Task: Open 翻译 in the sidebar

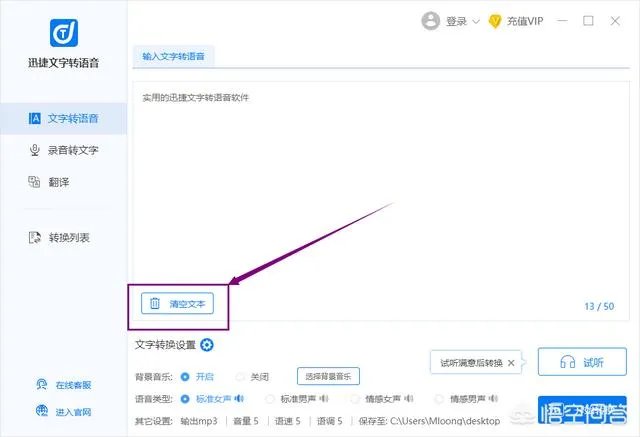Action: pos(64,182)
